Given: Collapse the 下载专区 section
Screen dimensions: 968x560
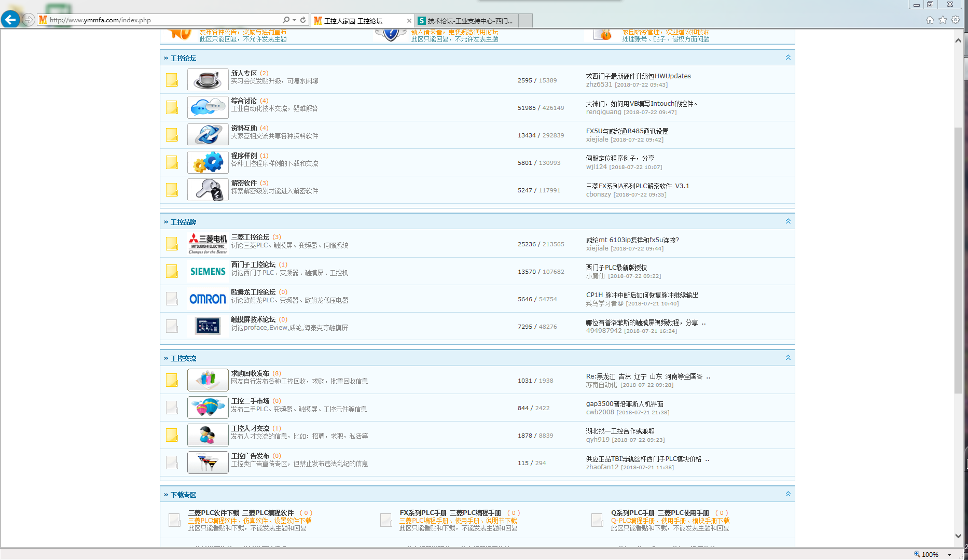Looking at the screenshot, I should (x=787, y=494).
